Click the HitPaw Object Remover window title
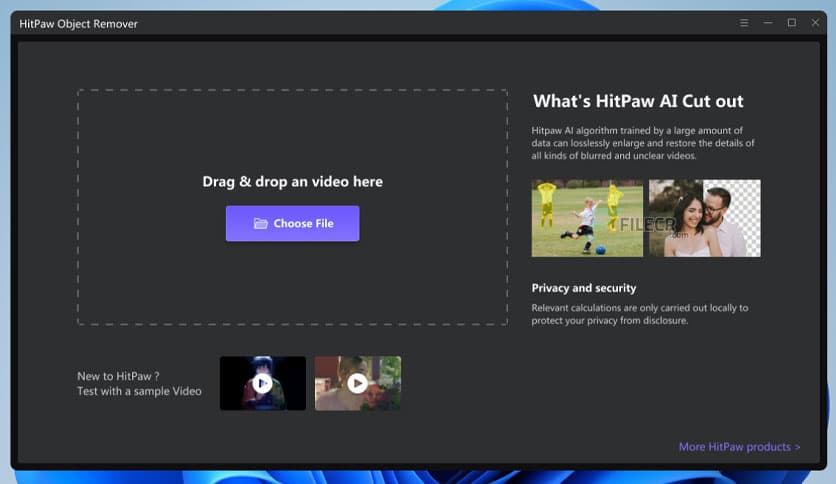This screenshot has width=836, height=484. point(78,24)
